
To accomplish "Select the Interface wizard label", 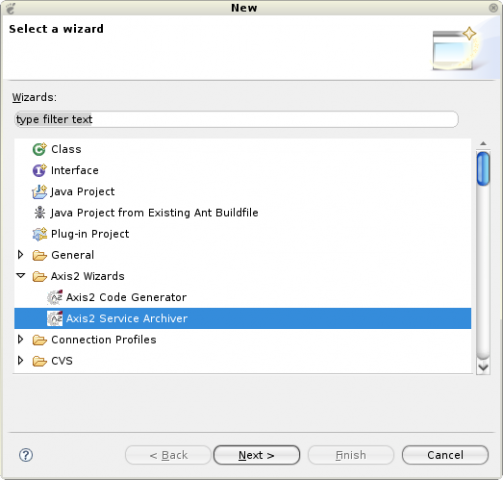I will point(75,170).
